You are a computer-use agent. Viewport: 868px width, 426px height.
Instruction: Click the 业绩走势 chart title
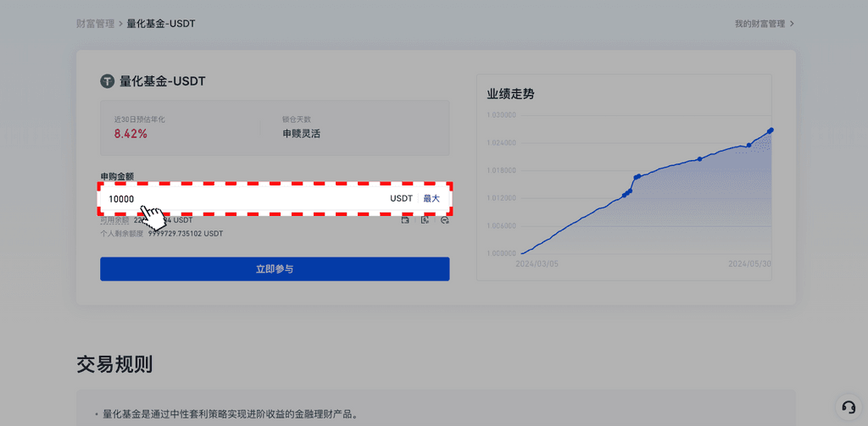coord(510,94)
